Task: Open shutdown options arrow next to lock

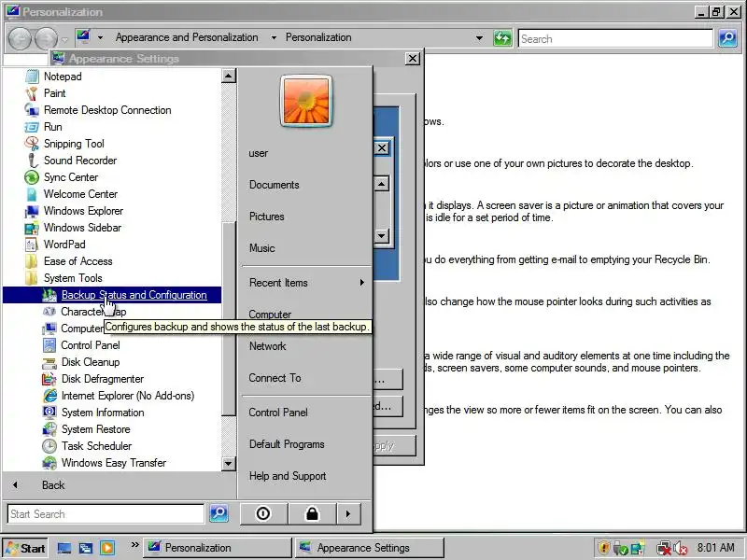Action: [x=348, y=514]
